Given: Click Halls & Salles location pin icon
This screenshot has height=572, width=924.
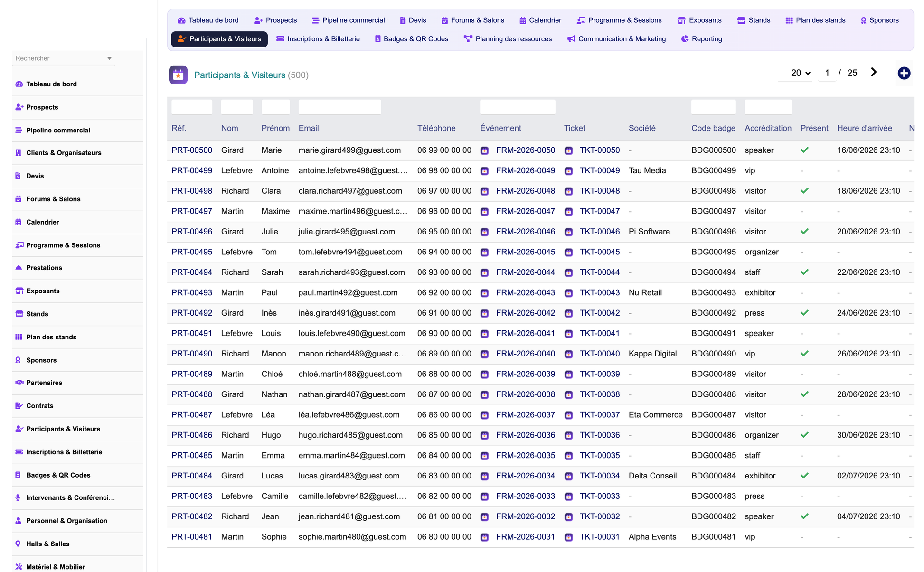Looking at the screenshot, I should tap(18, 544).
